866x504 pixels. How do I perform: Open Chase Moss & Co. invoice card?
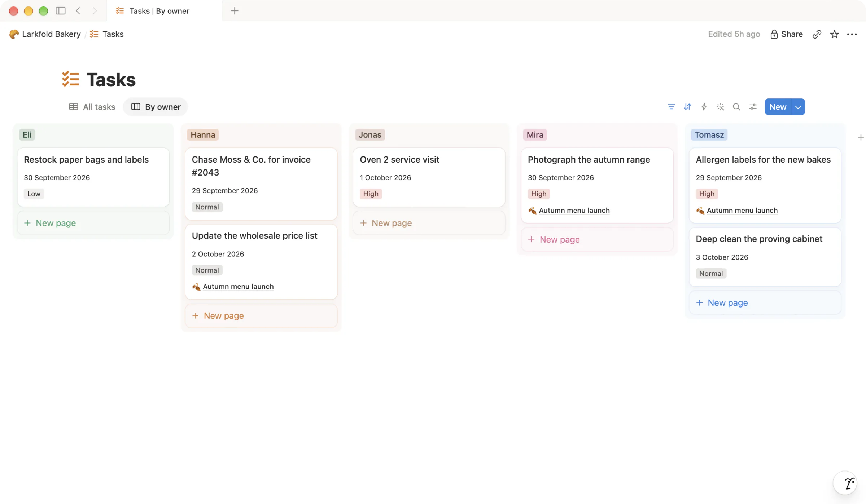[261, 184]
